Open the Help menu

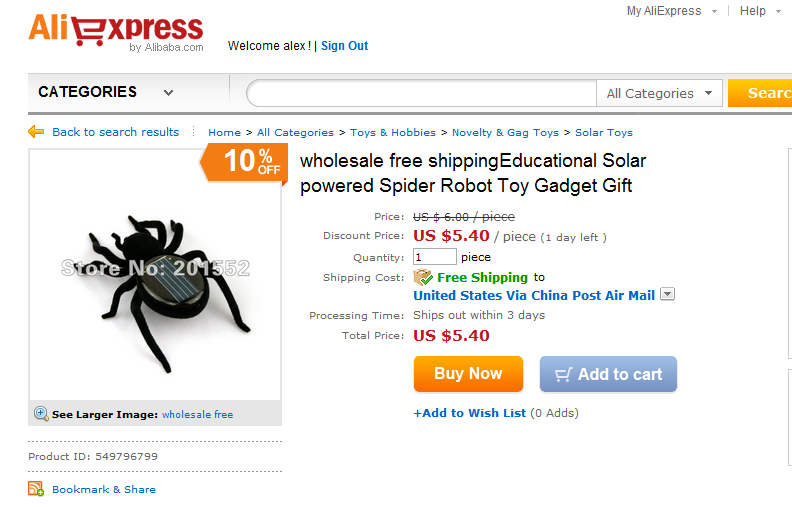[x=759, y=11]
